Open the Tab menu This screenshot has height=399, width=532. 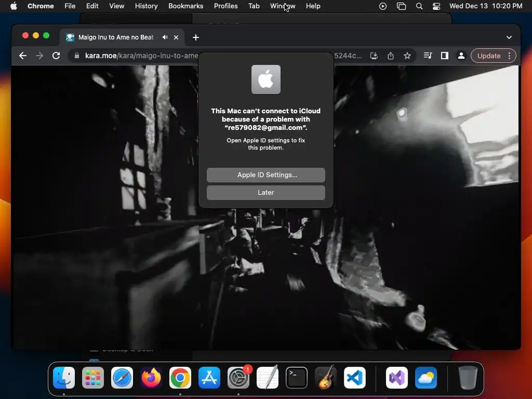pyautogui.click(x=254, y=6)
